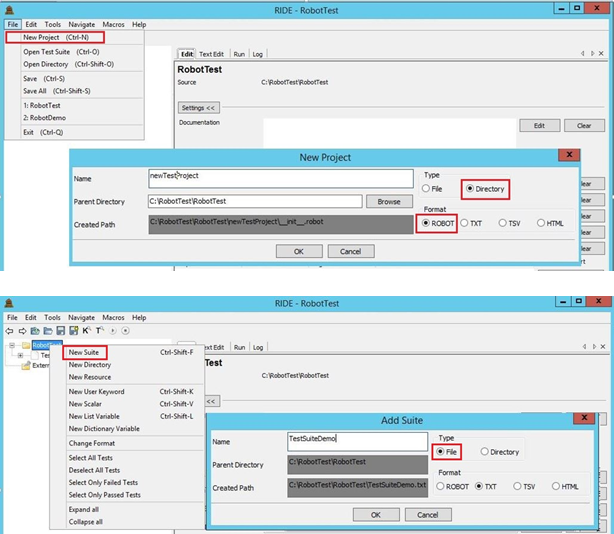Click the tab scroll-right arrow in New Project window
614x534 pixels.
[592, 53]
